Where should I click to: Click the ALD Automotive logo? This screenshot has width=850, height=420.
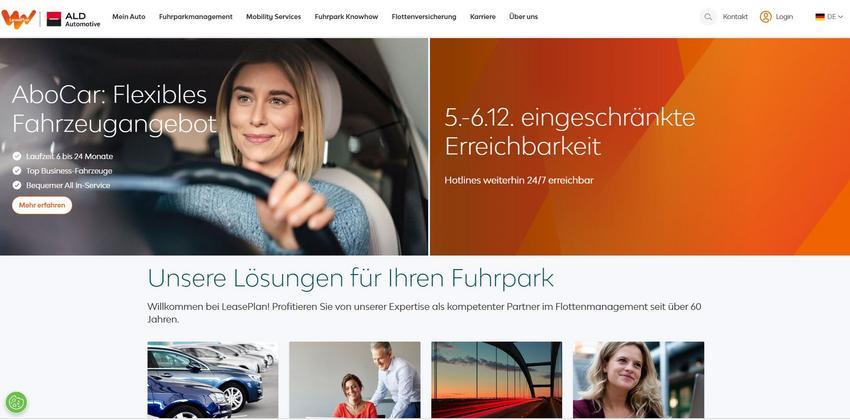(73, 20)
